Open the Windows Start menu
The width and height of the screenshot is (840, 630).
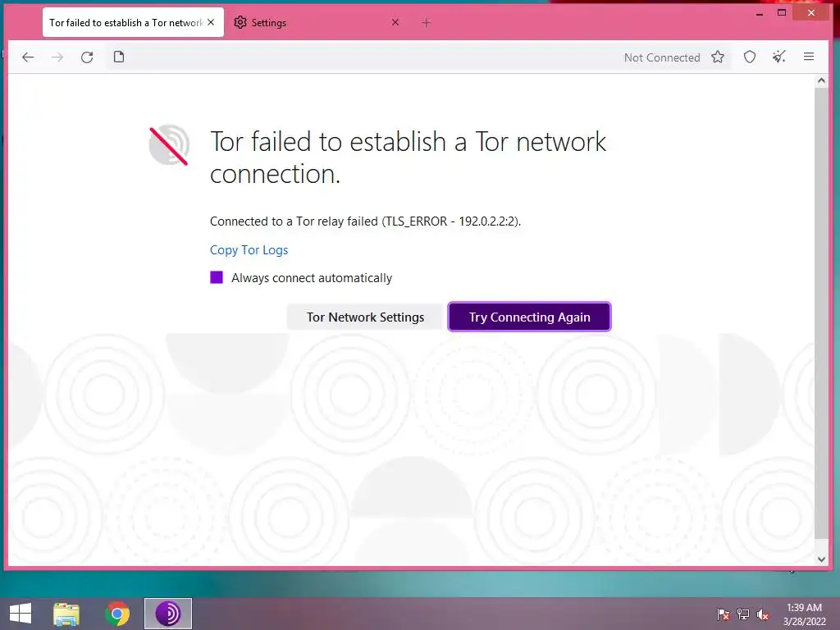pos(21,614)
